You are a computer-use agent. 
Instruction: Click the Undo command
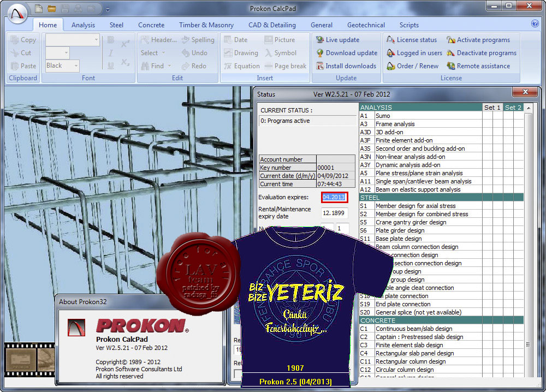coord(194,53)
